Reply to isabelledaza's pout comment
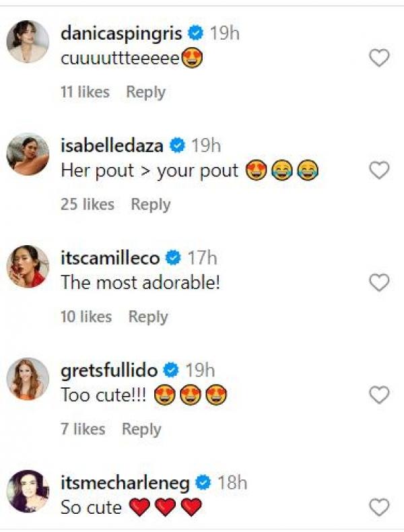Screen dimensions: 404x532 click(150, 204)
